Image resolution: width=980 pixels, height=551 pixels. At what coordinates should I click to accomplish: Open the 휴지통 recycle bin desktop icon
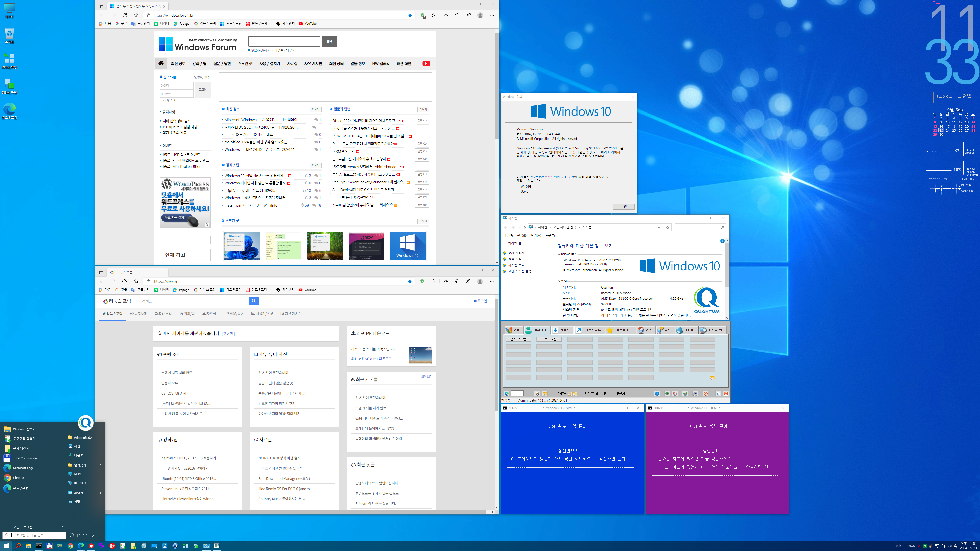9,35
